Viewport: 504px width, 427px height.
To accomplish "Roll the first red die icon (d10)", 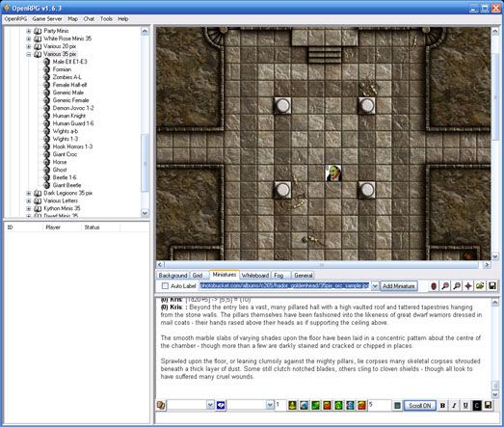I will coord(327,405).
